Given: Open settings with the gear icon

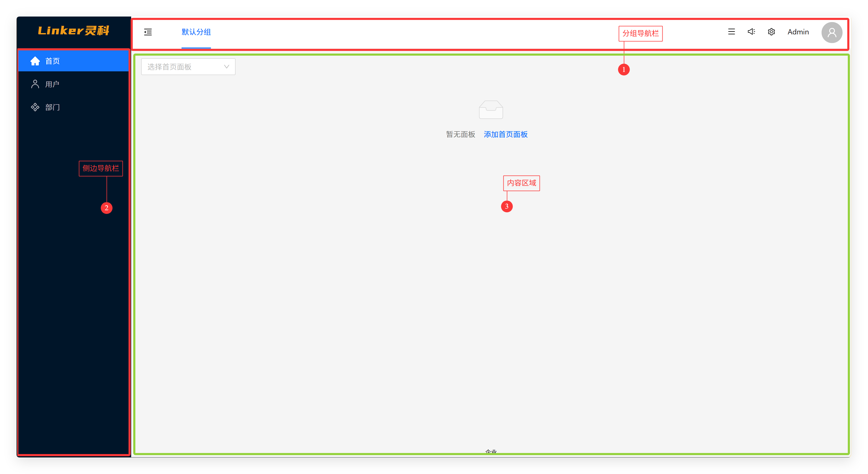Looking at the screenshot, I should click(x=771, y=32).
